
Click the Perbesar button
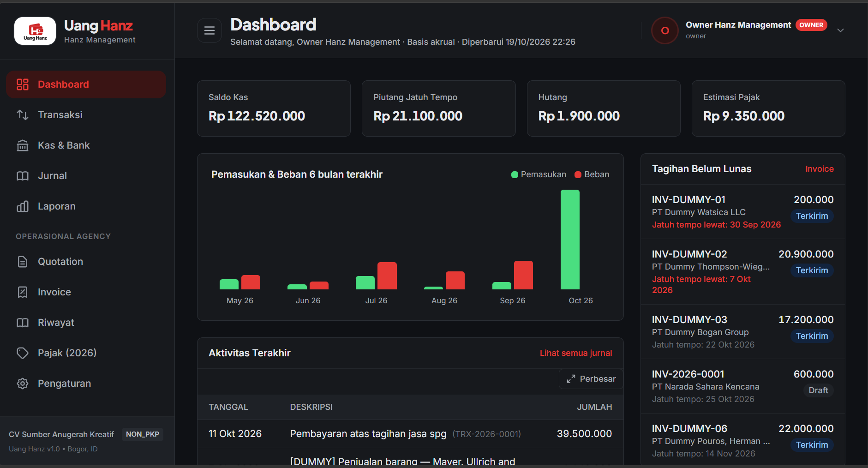click(x=591, y=379)
